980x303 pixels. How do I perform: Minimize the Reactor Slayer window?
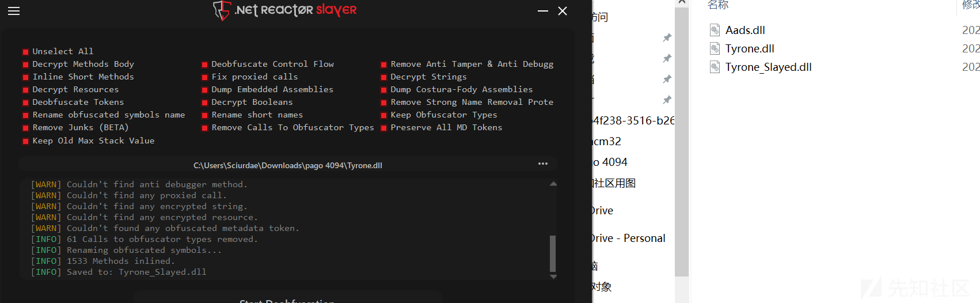tap(543, 11)
